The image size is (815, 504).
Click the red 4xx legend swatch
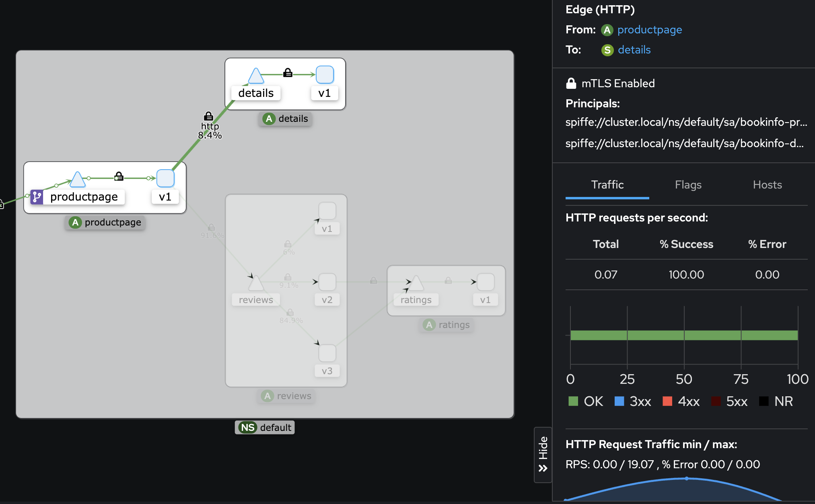[x=667, y=401]
